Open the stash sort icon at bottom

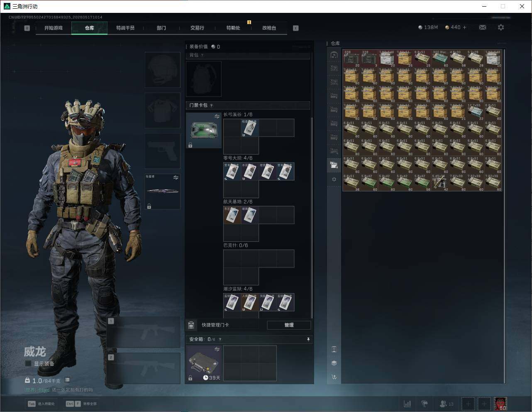[x=334, y=377]
